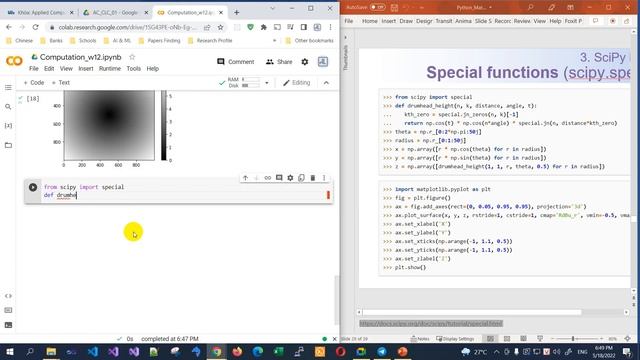Open Windows taskbar search
The width and height of the screenshot is (640, 360).
[30, 351]
